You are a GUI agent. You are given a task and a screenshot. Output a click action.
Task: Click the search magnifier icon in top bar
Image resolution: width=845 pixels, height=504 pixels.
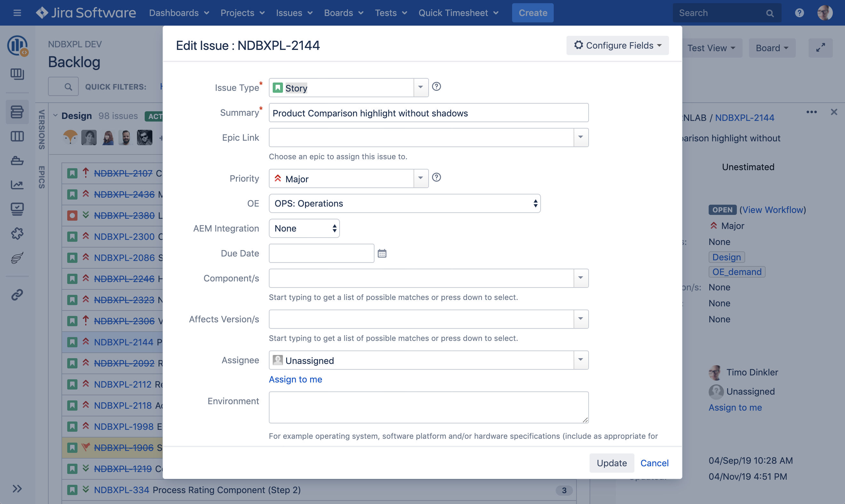pos(769,13)
